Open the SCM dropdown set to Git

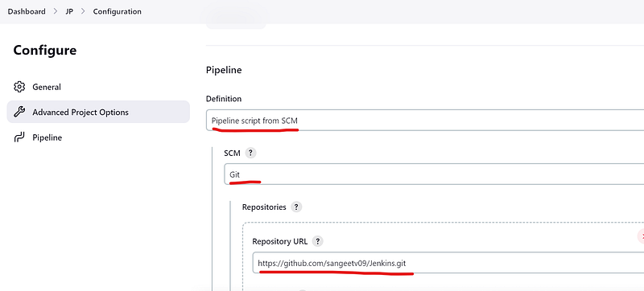click(434, 174)
